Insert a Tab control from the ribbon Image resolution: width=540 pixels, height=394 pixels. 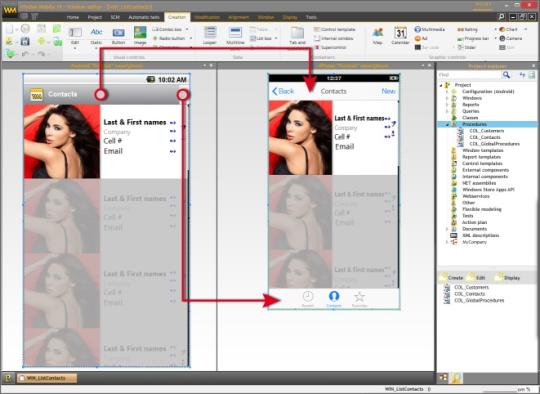(x=297, y=36)
